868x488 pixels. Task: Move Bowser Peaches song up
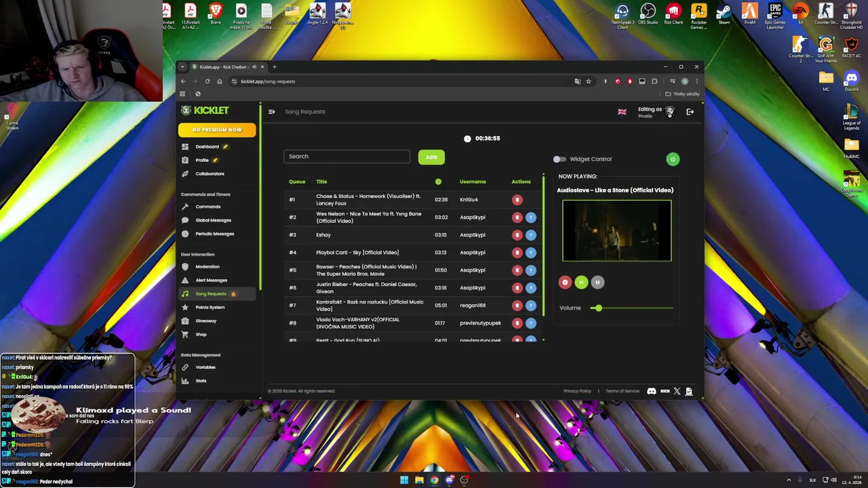(531, 270)
